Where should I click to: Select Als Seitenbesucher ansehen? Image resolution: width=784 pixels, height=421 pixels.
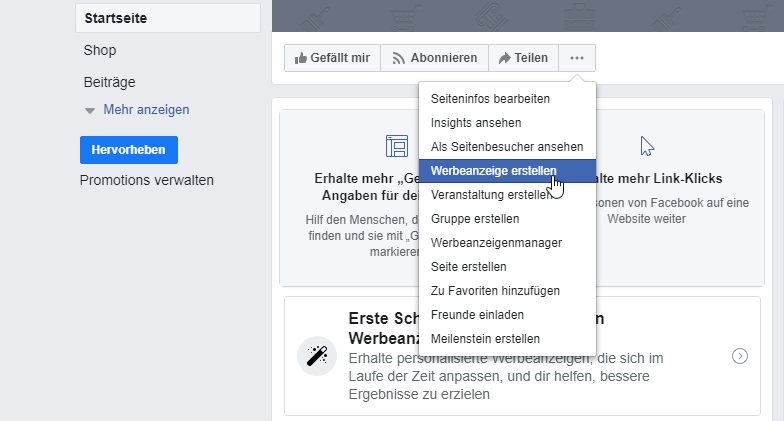pos(507,146)
